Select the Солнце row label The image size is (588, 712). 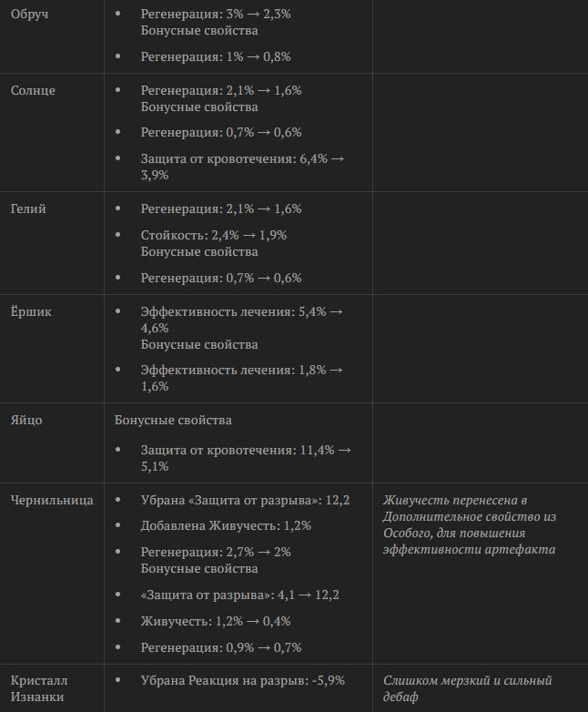coord(33,90)
